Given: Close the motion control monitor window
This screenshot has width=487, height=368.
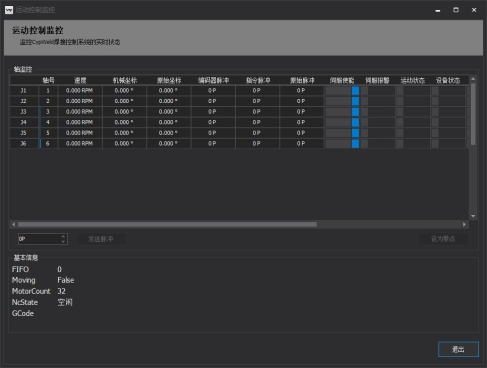Looking at the screenshot, I should pos(474,10).
